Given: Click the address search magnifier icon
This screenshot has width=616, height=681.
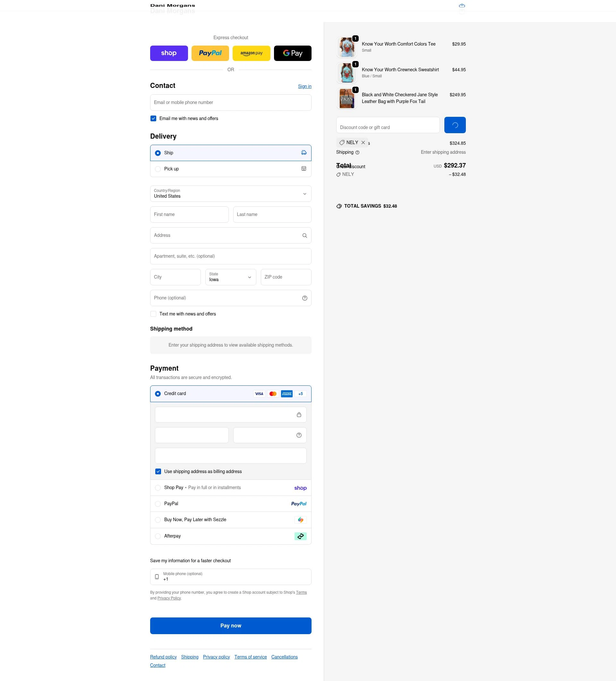Looking at the screenshot, I should (x=304, y=236).
